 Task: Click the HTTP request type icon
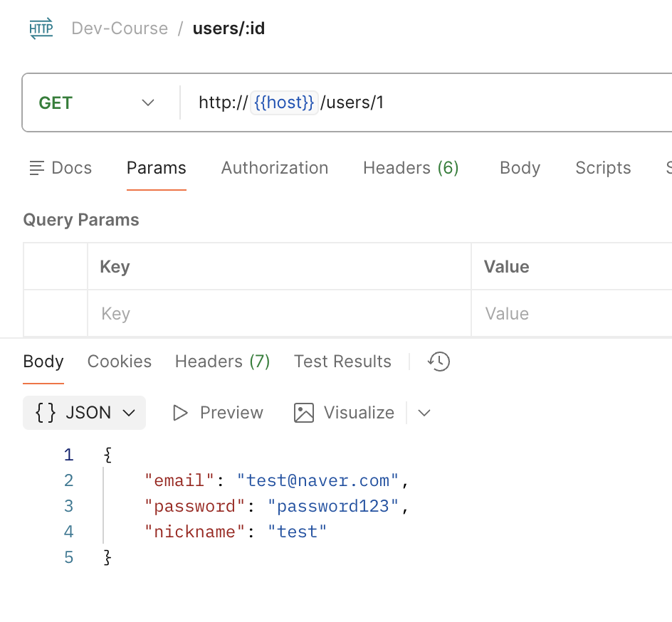click(41, 29)
